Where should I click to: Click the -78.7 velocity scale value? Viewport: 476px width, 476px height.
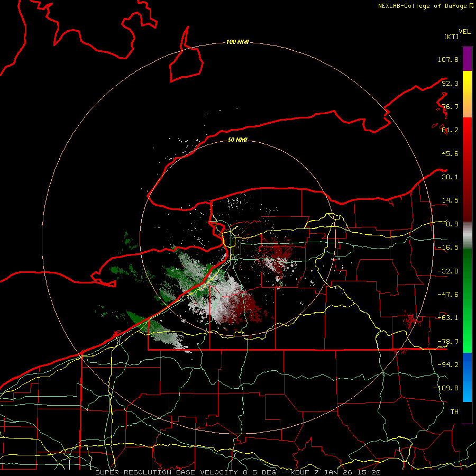pos(448,342)
